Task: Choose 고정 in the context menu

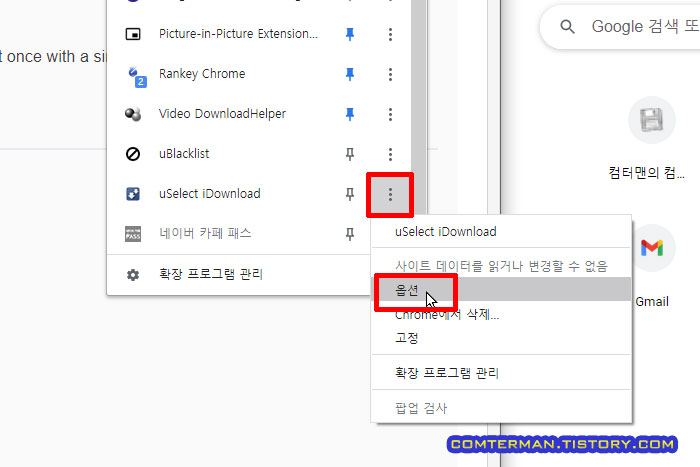Action: 501,338
